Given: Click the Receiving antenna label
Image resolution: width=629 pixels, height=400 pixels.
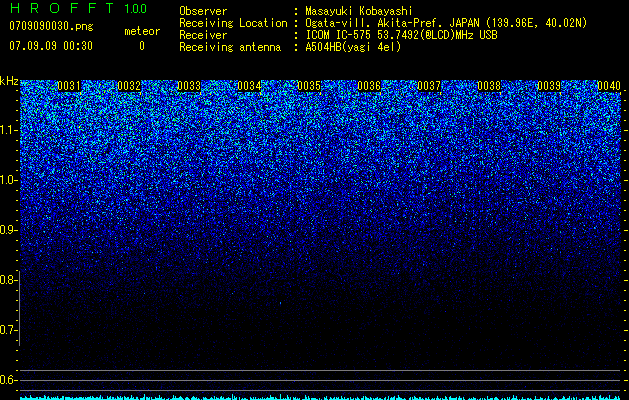Looking at the screenshot, I should (x=230, y=47).
